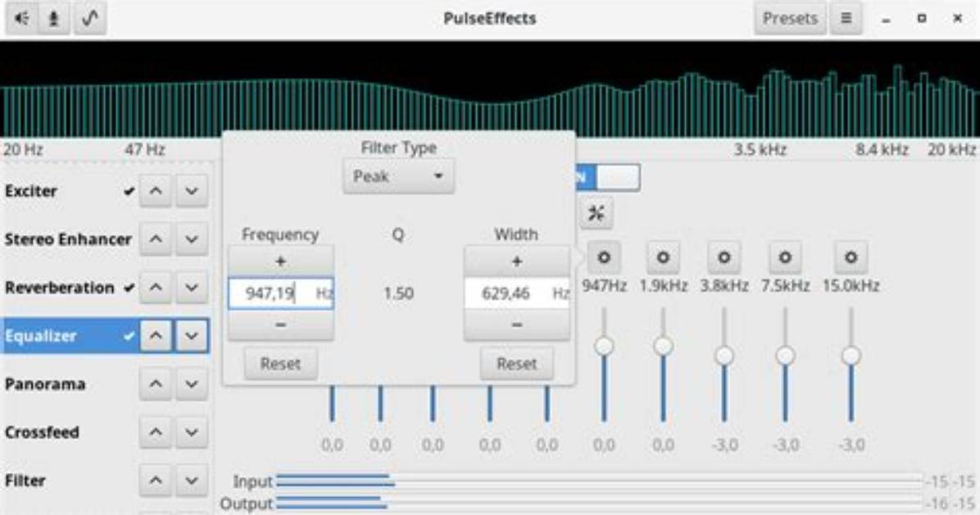Open the Presets menu
Image resolution: width=980 pixels, height=515 pixels.
[x=790, y=18]
